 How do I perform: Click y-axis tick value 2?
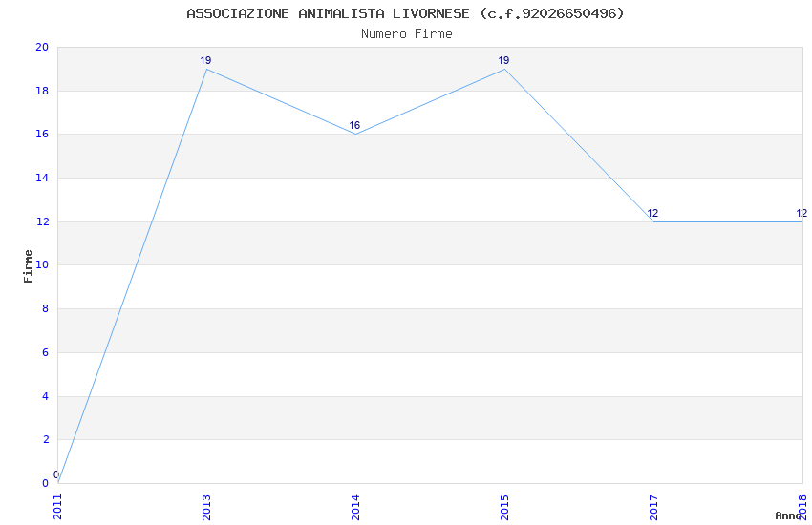(46, 440)
